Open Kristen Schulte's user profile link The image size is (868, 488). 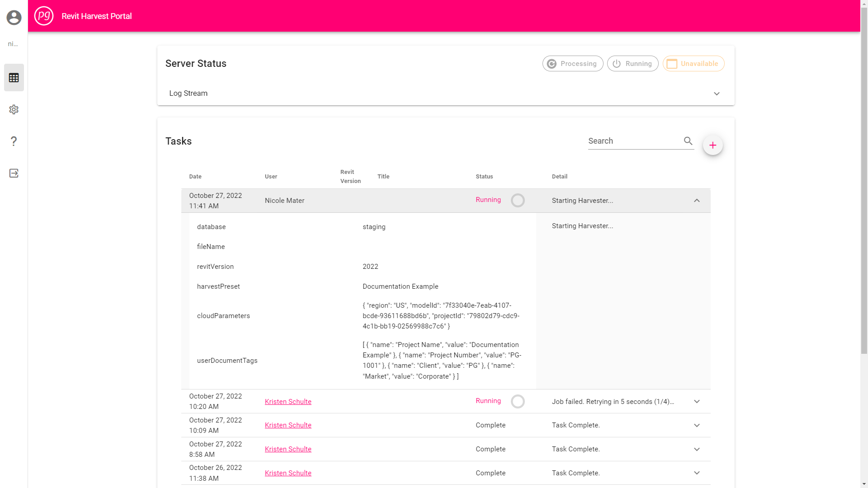(x=288, y=401)
